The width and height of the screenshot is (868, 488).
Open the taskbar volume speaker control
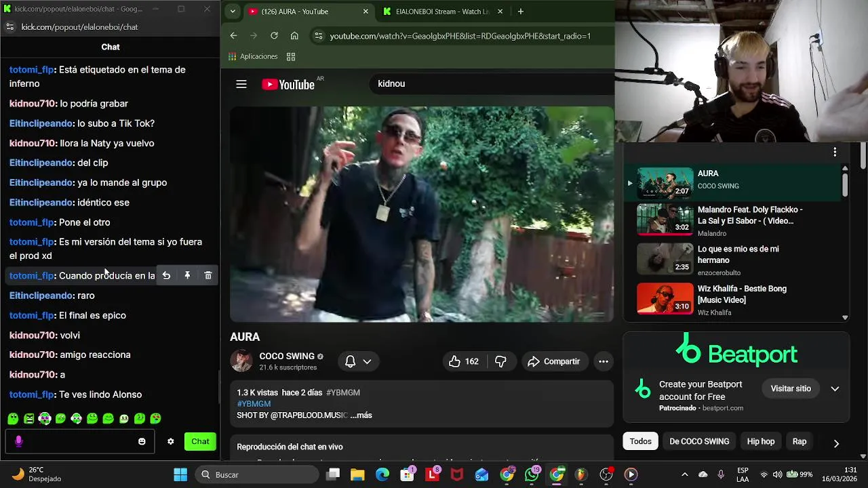pos(777,474)
